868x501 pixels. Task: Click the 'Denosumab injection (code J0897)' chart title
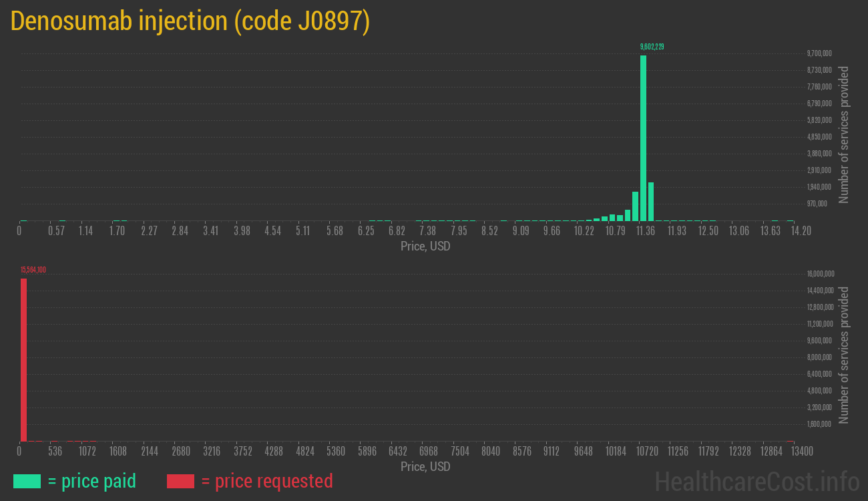[190, 21]
